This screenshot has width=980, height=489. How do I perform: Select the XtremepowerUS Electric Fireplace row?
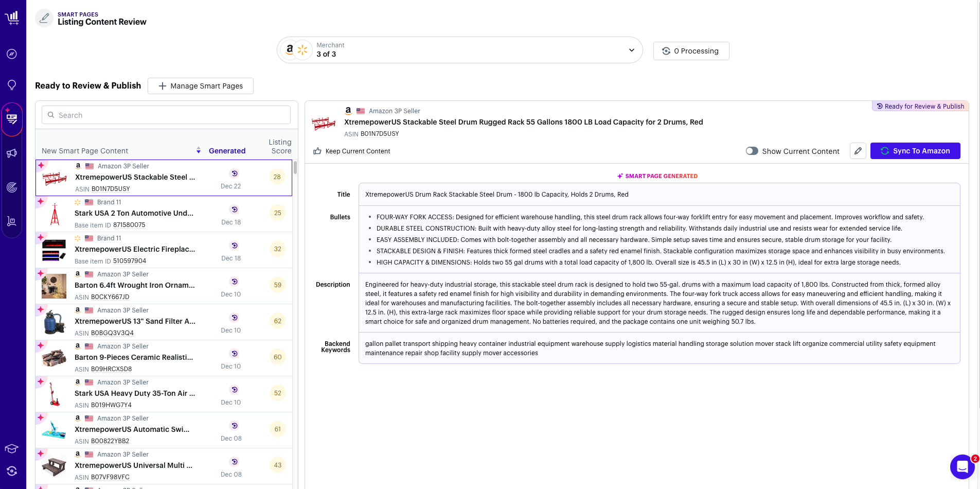click(164, 250)
